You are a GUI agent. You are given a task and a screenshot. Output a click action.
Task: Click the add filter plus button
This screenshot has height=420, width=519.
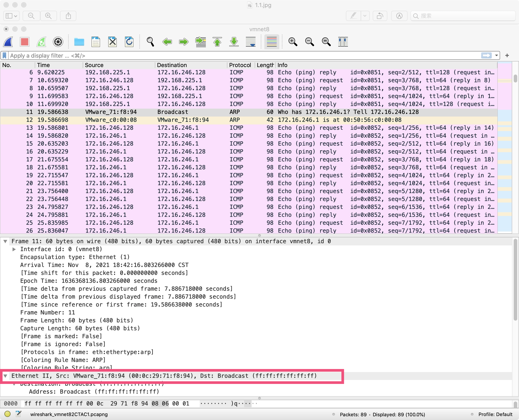tap(507, 56)
